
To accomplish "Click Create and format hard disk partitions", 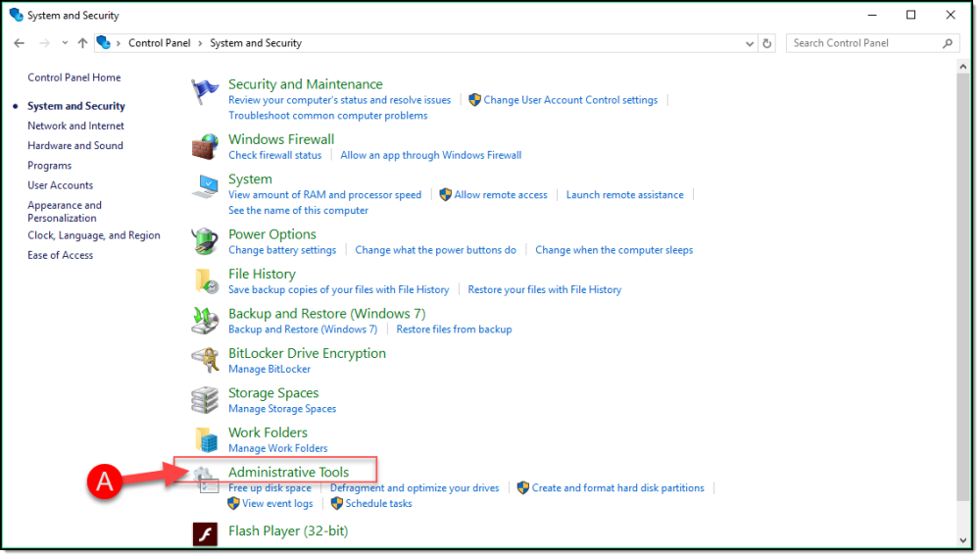I will pyautogui.click(x=617, y=488).
